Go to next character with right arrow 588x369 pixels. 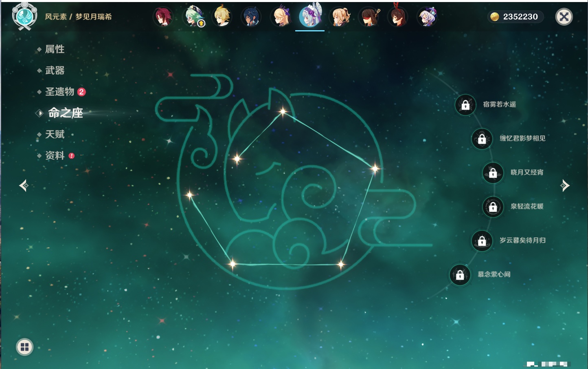pyautogui.click(x=565, y=186)
